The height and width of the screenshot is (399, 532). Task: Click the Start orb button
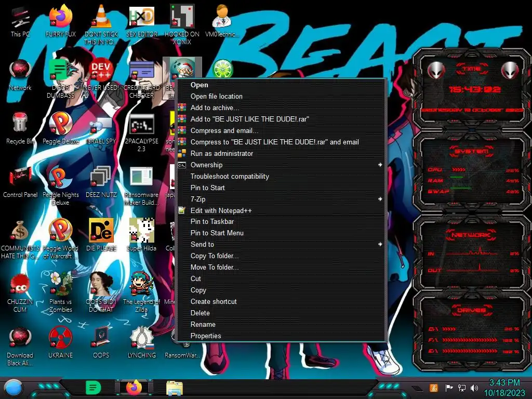(14, 388)
